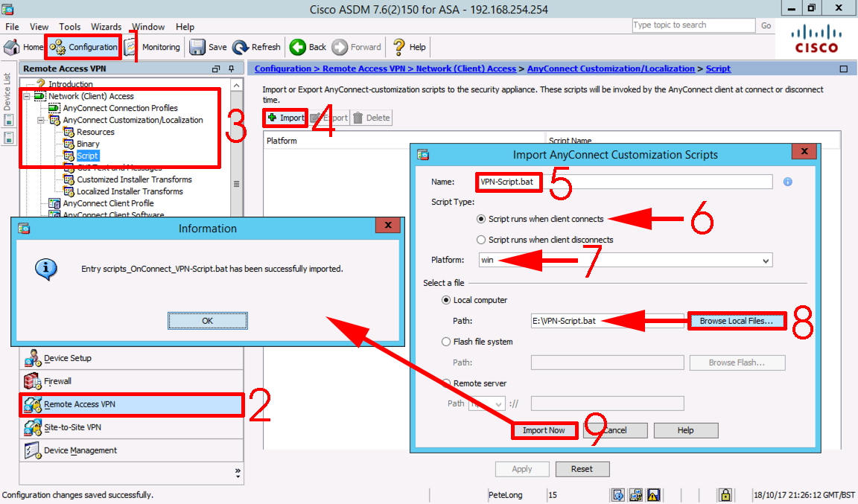Screen dimensions: 858x504
Task: Click the Help question mark toolbar icon
Action: pyautogui.click(x=399, y=47)
